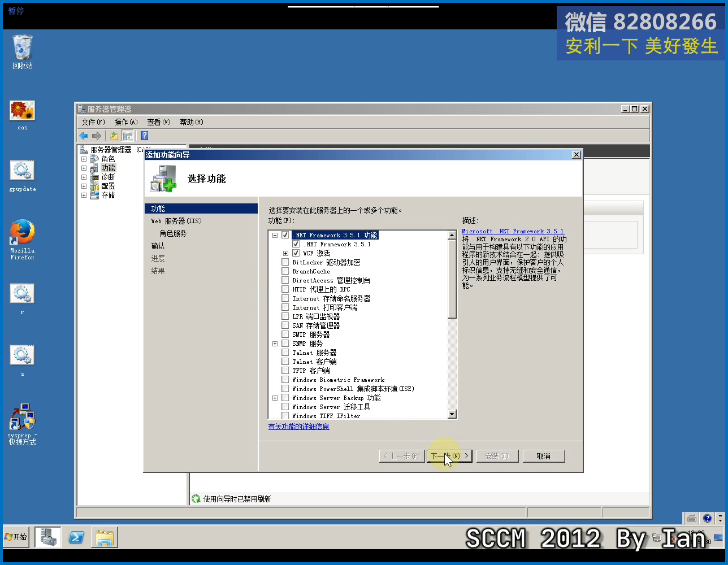
Task: Open the 查看(V) menu
Action: [x=159, y=122]
